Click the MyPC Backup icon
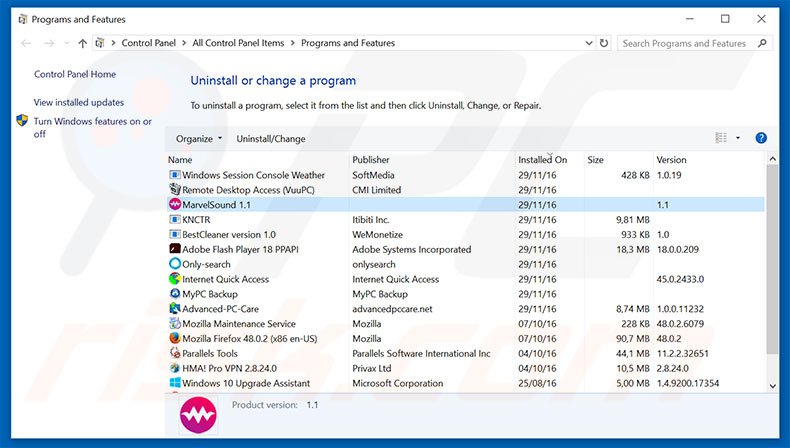The height and width of the screenshot is (448, 790). tap(175, 294)
